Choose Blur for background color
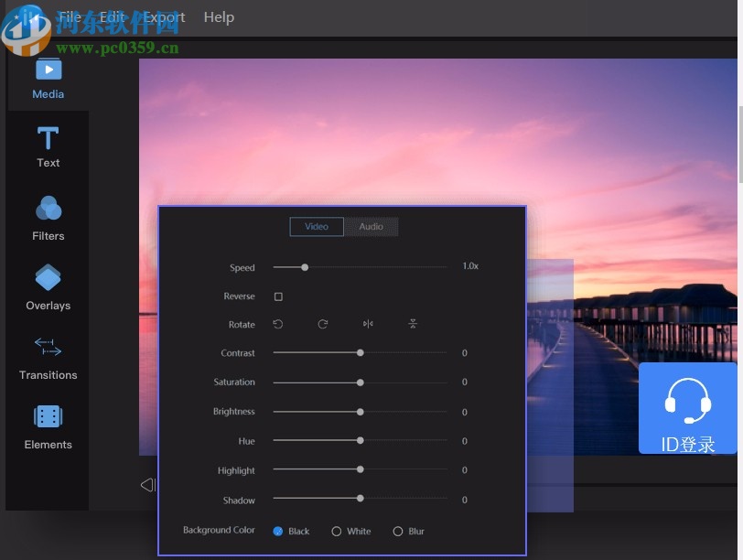 coord(398,531)
